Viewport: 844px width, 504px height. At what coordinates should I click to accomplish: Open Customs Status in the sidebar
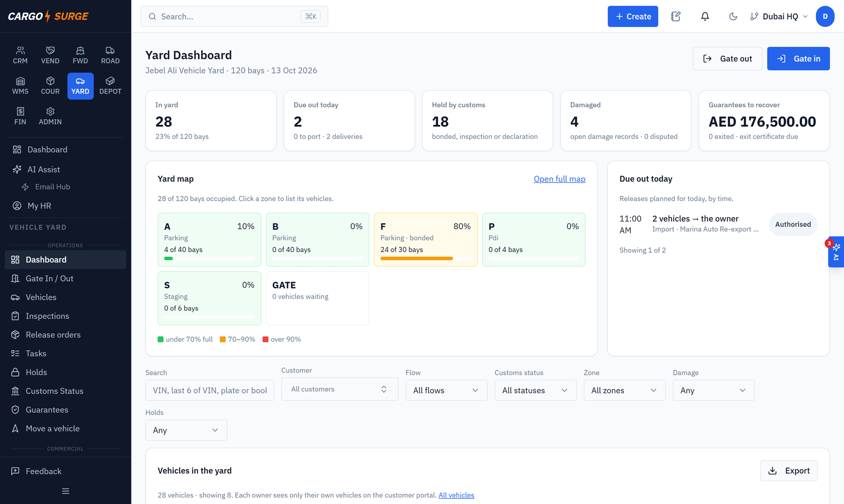(65, 391)
